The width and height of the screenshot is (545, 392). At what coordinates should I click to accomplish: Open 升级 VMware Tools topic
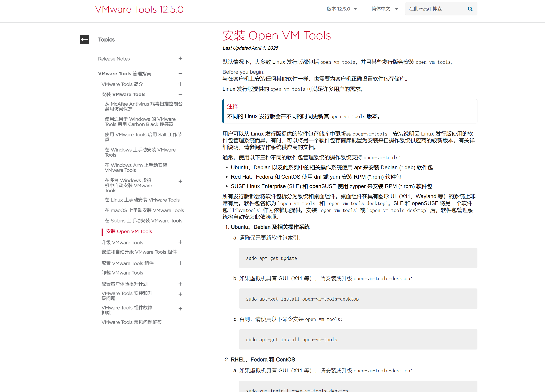click(x=122, y=243)
